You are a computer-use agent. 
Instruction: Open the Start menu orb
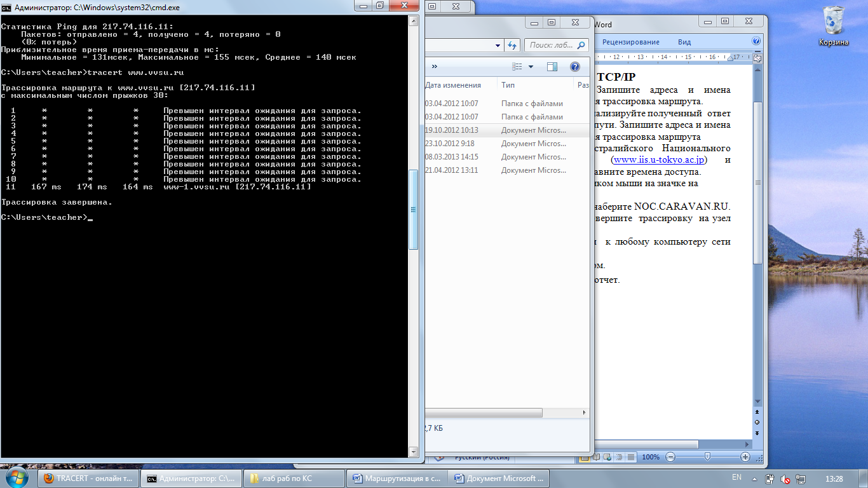[17, 478]
